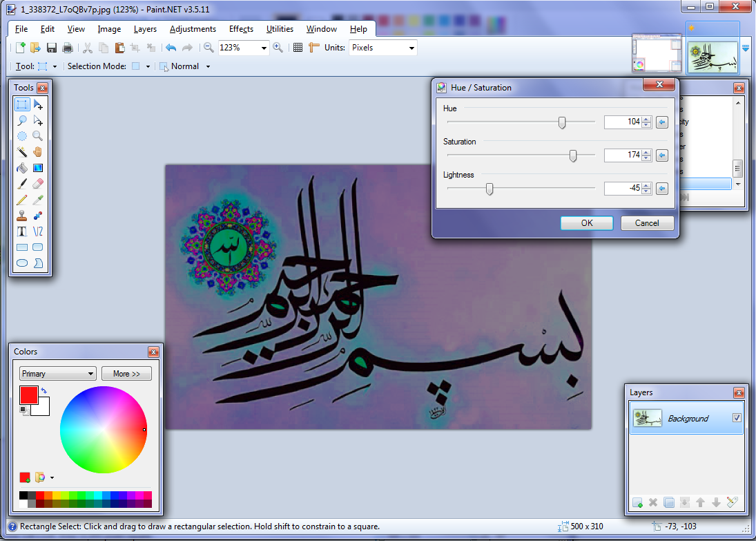Click the Zoom In magnifier in toolbar

coord(278,47)
